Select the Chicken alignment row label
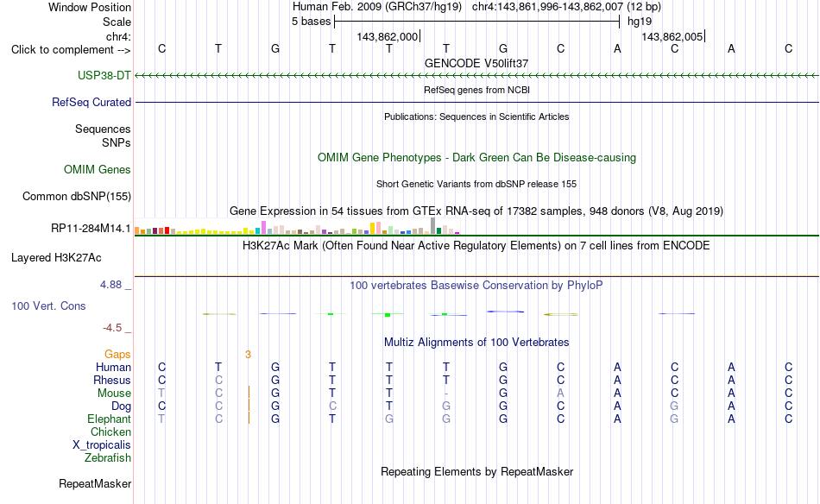This screenshot has height=504, width=820. pos(110,432)
